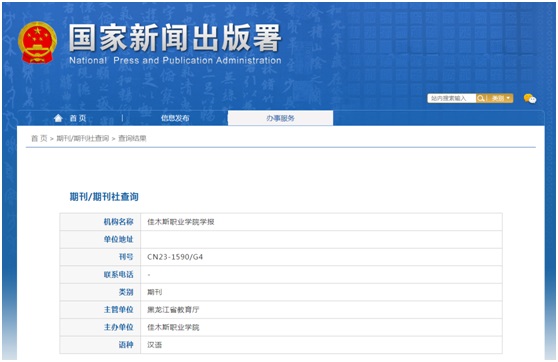Click the 类别 table row label

126,292
